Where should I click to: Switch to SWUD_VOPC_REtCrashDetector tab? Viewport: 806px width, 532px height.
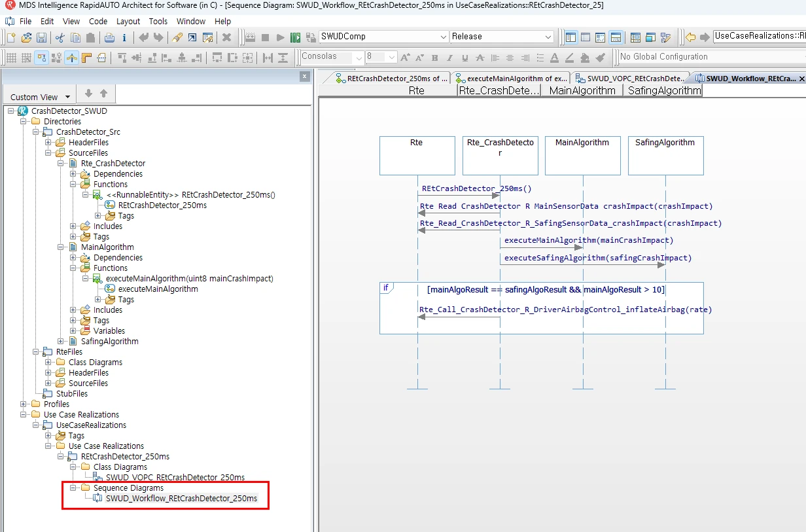631,79
